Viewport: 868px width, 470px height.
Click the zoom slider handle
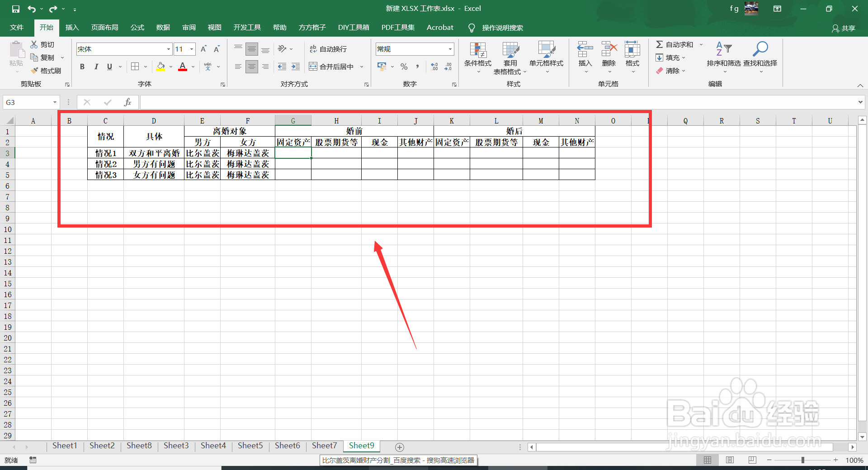click(803, 460)
